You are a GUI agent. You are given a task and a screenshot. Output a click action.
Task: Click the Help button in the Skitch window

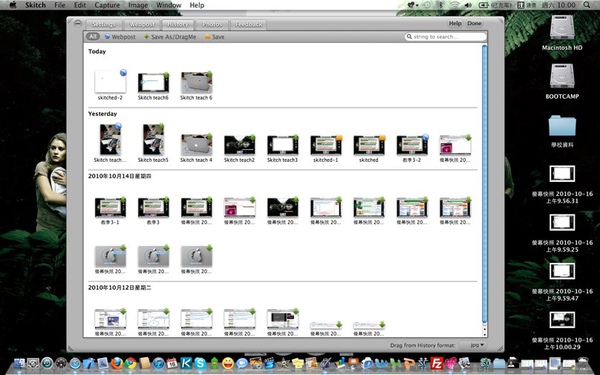tap(455, 23)
